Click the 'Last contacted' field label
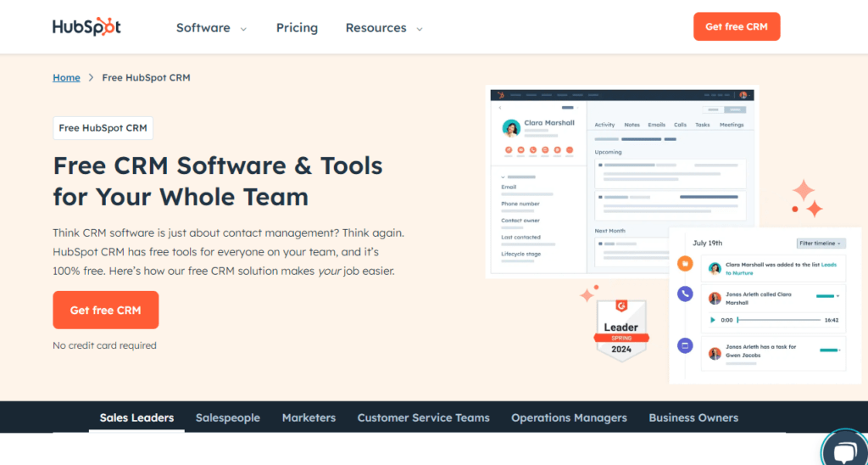Image resolution: width=868 pixels, height=465 pixels. [x=521, y=238]
